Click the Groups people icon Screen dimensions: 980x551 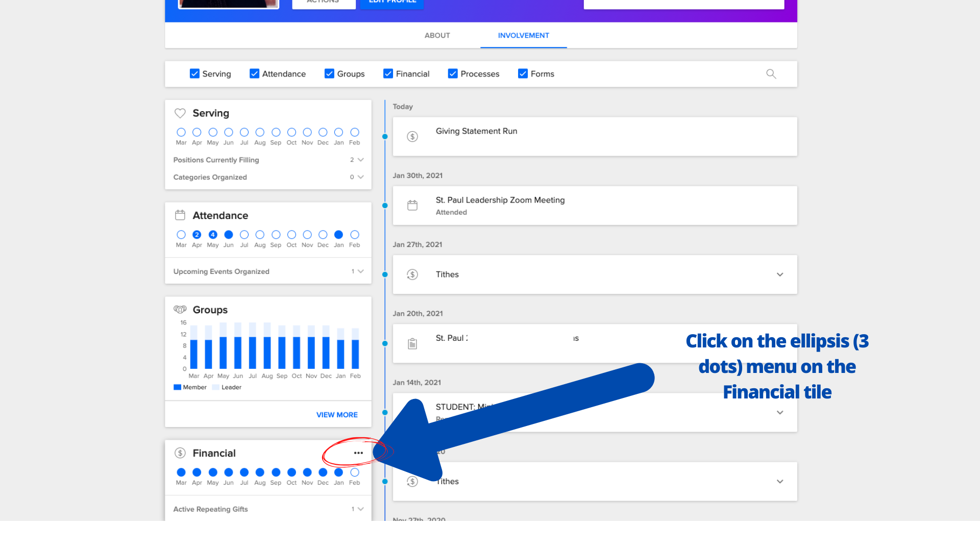[180, 310]
